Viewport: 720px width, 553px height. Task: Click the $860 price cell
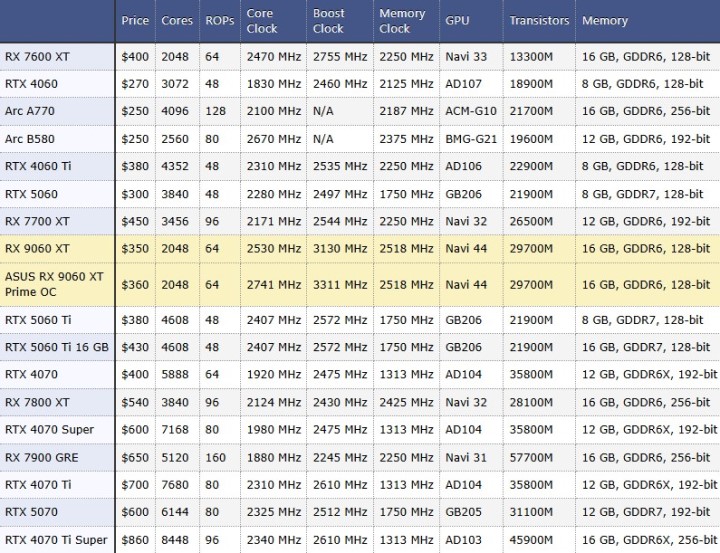(135, 540)
